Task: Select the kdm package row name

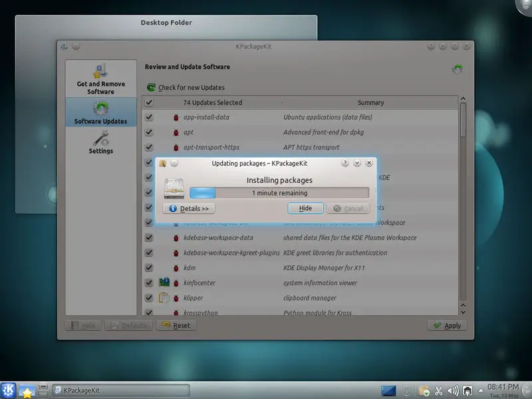Action: tap(190, 268)
